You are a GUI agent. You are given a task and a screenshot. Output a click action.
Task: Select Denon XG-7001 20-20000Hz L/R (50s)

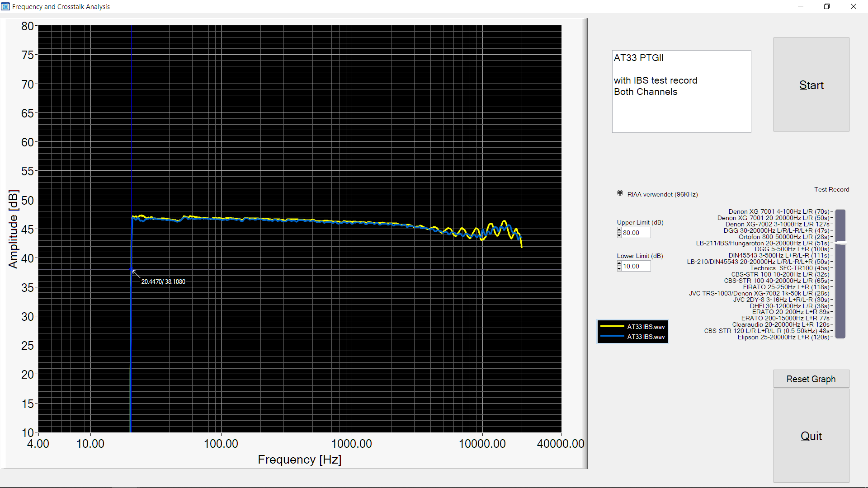(774, 218)
